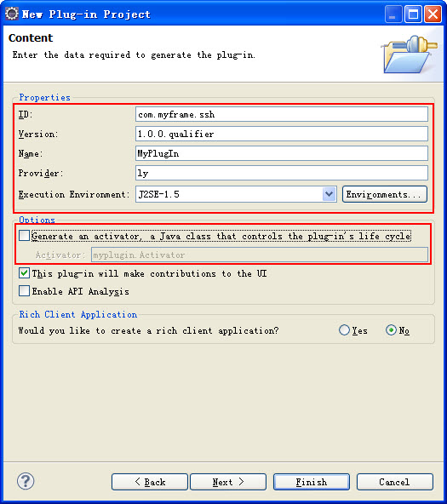Click the Provider text field
Screen dimensions: 447x504
282,173
